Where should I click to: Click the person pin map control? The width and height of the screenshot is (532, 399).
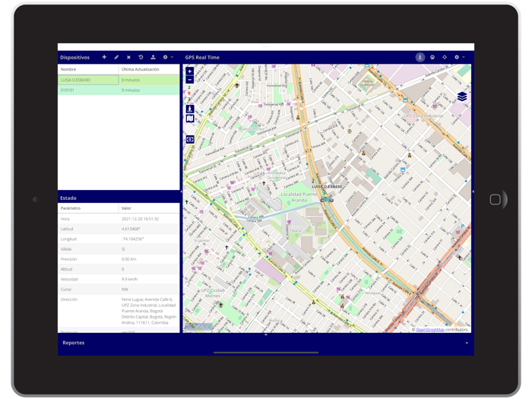(x=190, y=109)
